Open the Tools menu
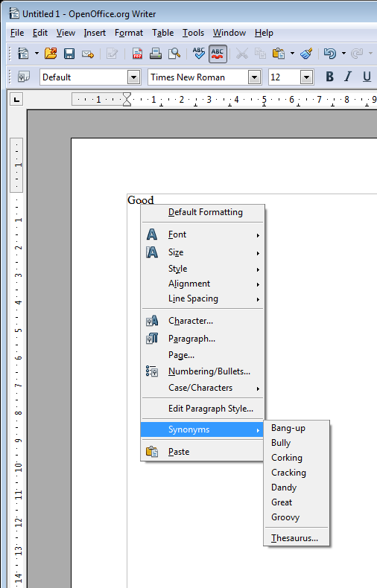 tap(193, 33)
